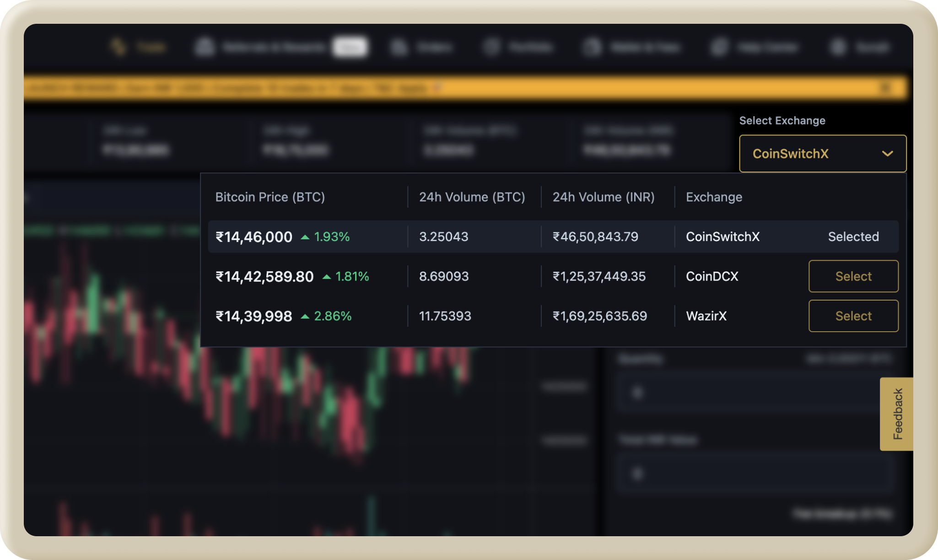Image resolution: width=938 pixels, height=560 pixels.
Task: Click the 1.81% change value
Action: (x=352, y=276)
